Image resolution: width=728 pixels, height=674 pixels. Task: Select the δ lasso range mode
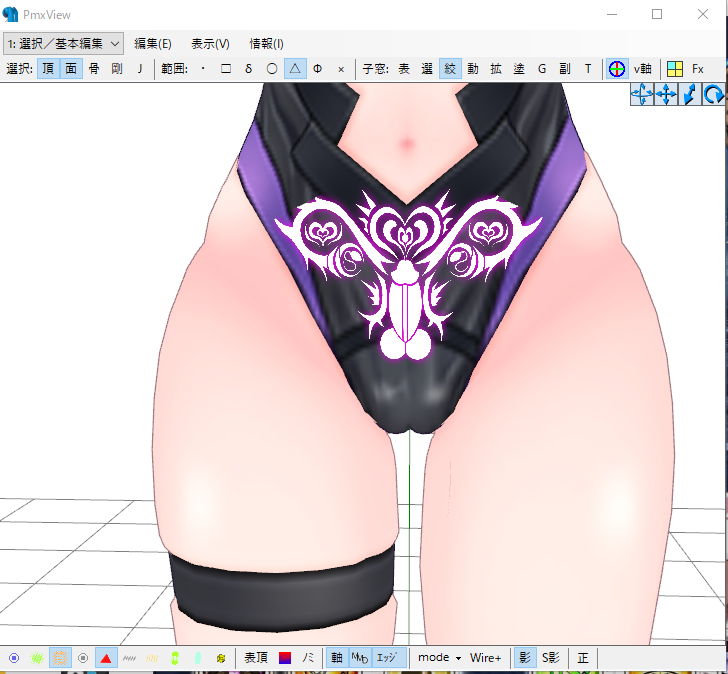tap(249, 69)
